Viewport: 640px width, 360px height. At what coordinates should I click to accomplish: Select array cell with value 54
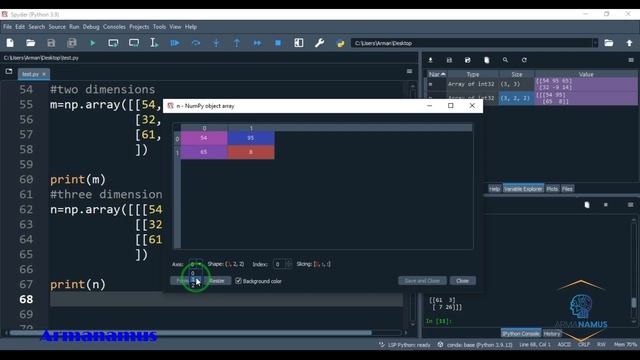point(204,138)
